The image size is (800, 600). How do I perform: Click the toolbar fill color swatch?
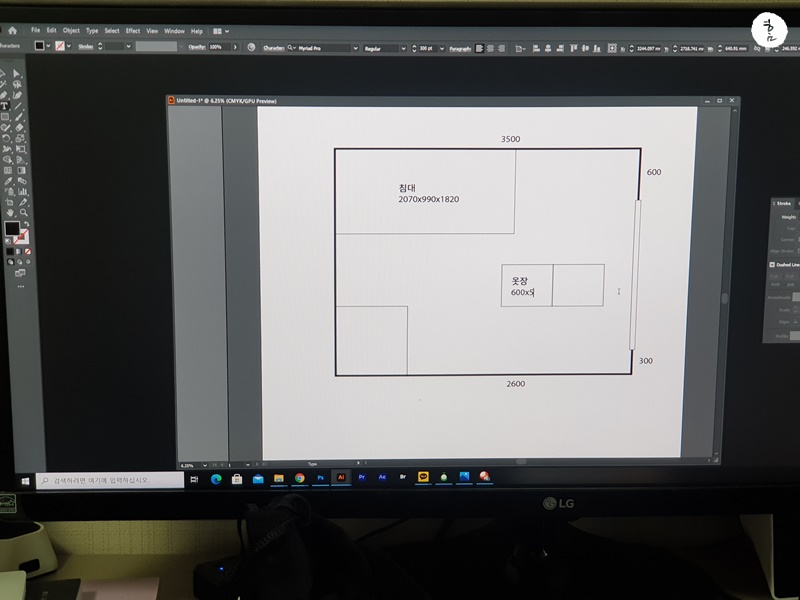tap(12, 228)
